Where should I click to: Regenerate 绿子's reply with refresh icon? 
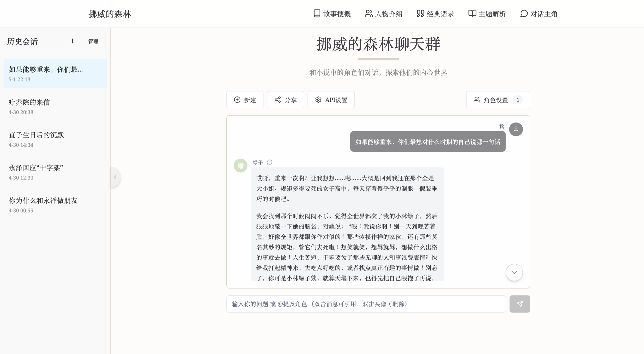(x=269, y=162)
